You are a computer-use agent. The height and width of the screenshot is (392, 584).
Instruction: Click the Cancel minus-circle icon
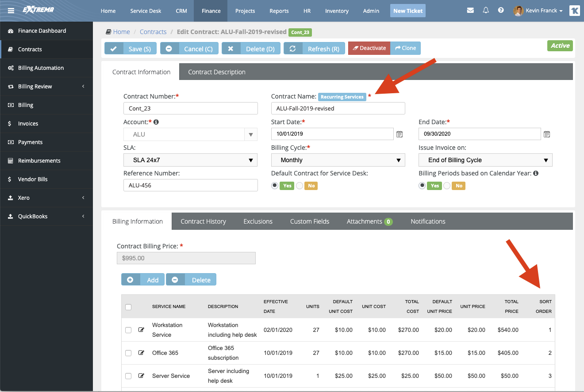click(x=169, y=49)
